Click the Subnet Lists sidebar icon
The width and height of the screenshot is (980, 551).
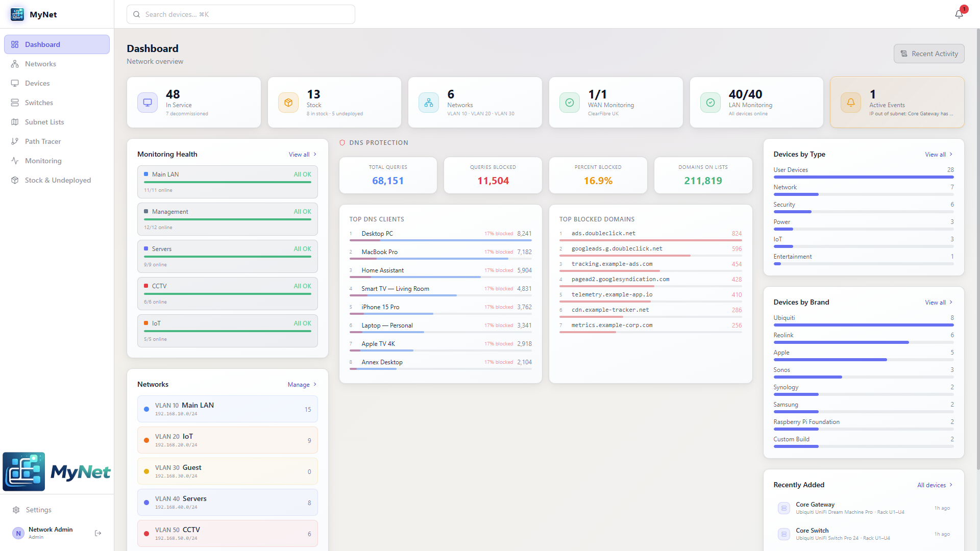point(15,122)
